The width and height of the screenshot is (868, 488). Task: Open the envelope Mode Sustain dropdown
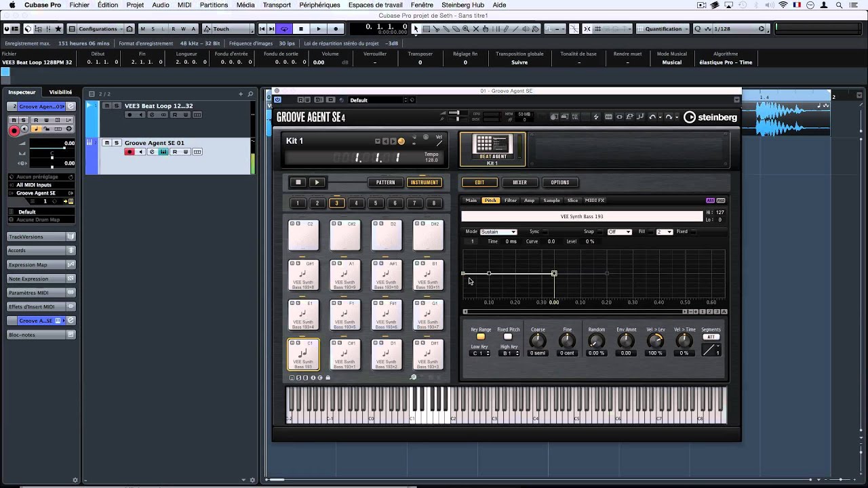[498, 232]
